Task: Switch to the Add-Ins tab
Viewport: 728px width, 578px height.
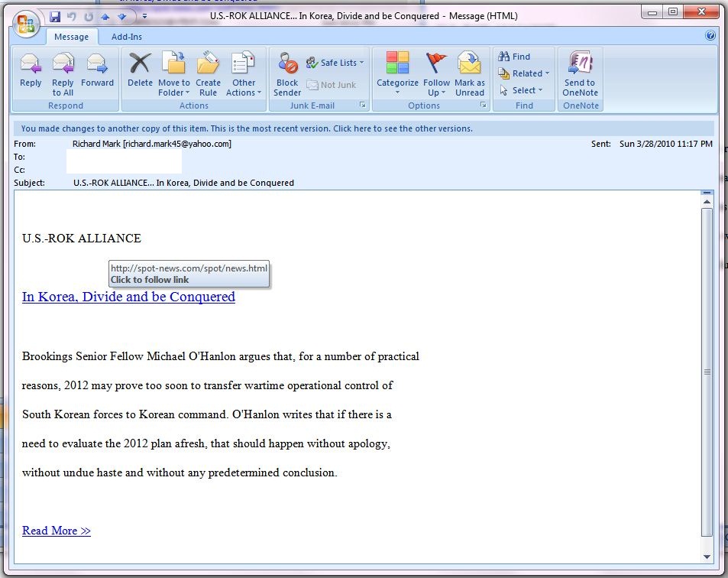Action: 126,37
